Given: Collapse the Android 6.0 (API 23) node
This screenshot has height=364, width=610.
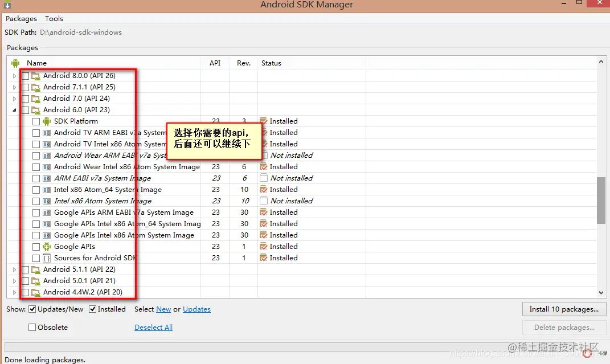Looking at the screenshot, I should pos(14,110).
